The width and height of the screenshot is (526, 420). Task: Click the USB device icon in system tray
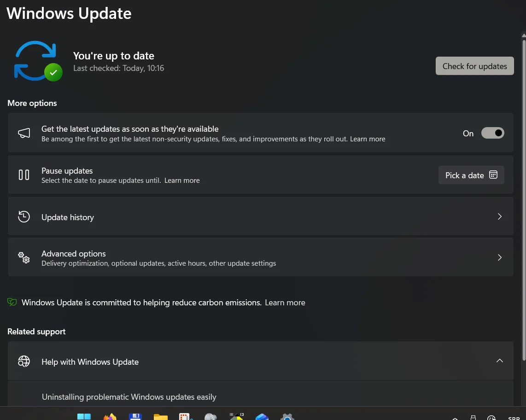[473, 418]
